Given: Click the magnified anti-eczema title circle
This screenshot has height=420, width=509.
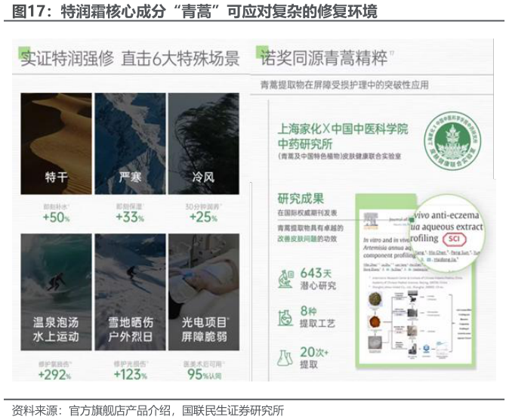Looking at the screenshot, I should click(x=448, y=233).
